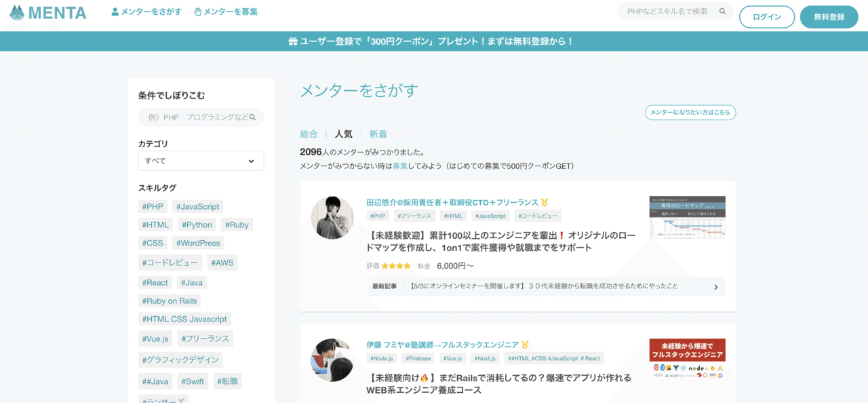Click the 募集 link in the hint text
The image size is (868, 403).
[400, 166]
